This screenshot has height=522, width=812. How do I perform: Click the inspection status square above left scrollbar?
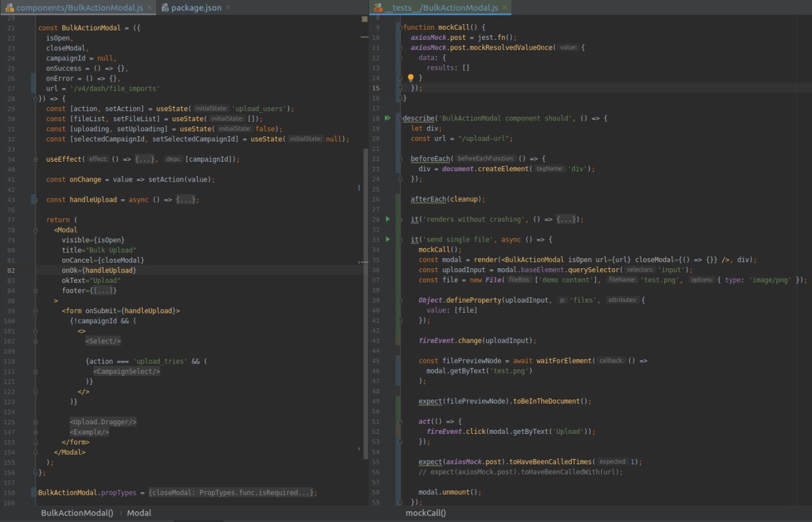pyautogui.click(x=364, y=19)
